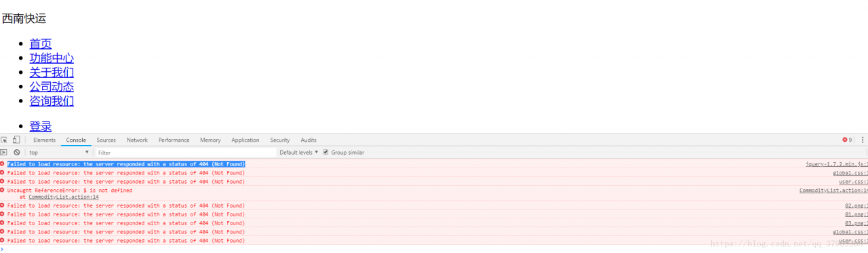Click the error icon beside Uncaught ReferenceError
Screen dimensions: 868x253
(x=2, y=191)
